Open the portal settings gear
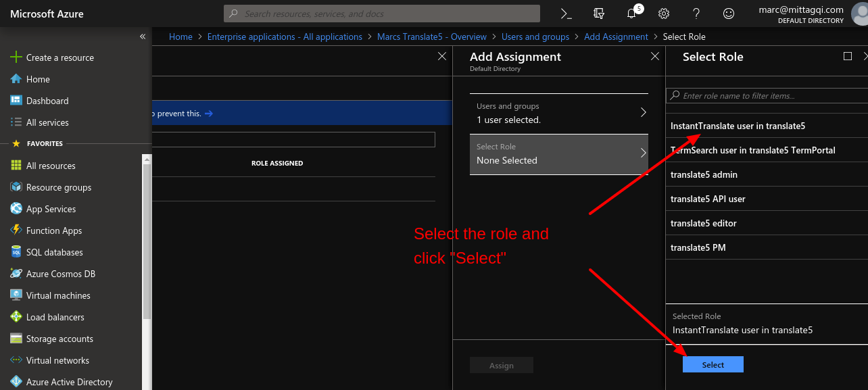The width and height of the screenshot is (868, 390). click(664, 14)
